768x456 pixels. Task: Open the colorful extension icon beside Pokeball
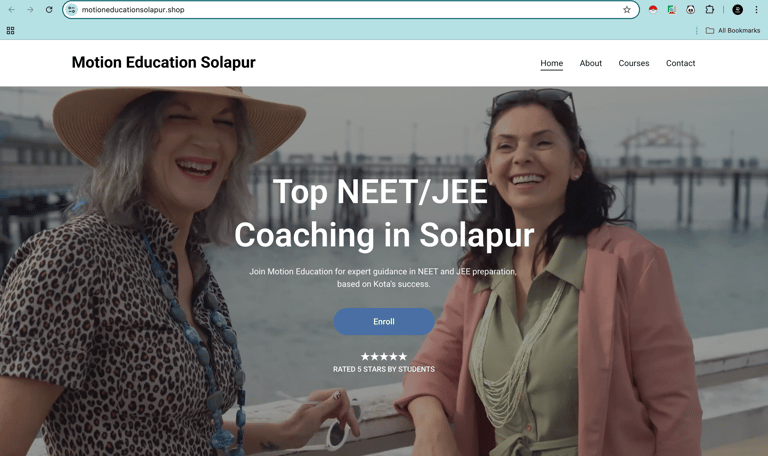click(x=672, y=9)
